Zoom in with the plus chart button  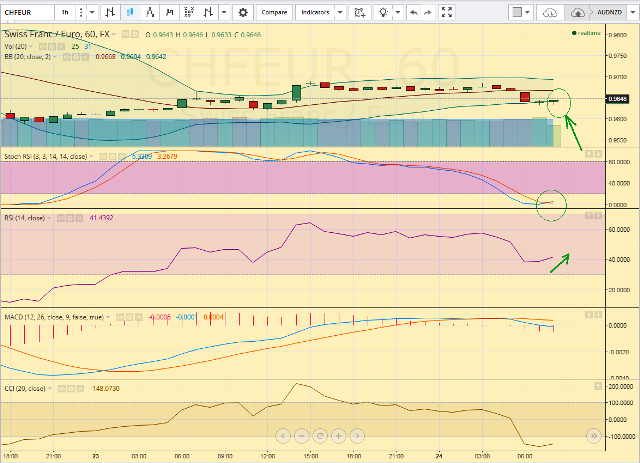(x=337, y=436)
